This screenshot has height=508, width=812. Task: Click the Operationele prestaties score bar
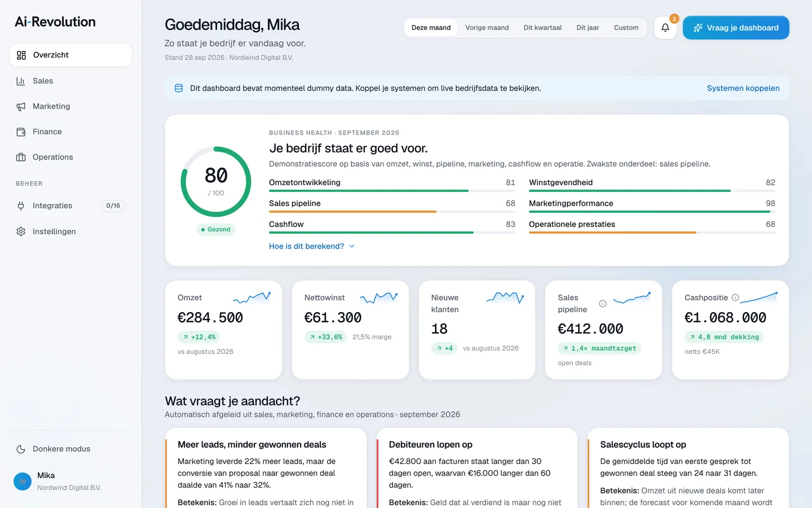[652, 233]
